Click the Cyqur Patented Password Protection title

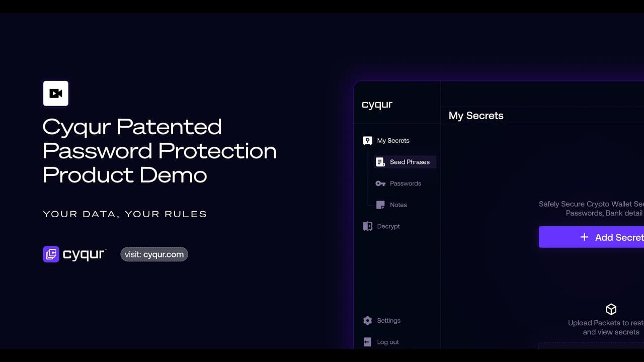159,151
